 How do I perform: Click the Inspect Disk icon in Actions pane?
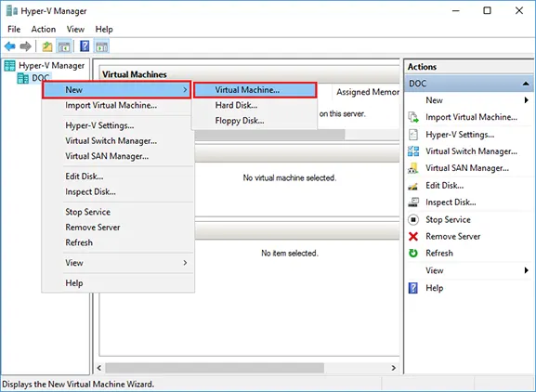tap(413, 203)
